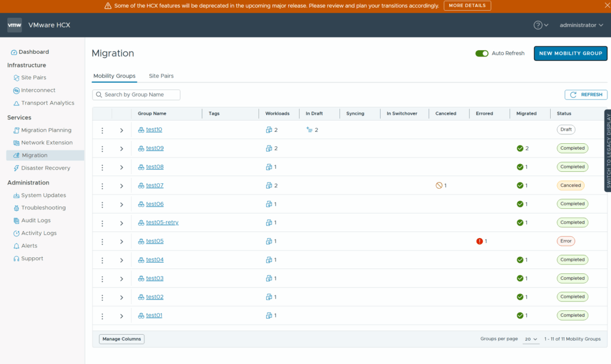Expand the test05 errored group row
The image size is (611, 364).
[x=122, y=242]
